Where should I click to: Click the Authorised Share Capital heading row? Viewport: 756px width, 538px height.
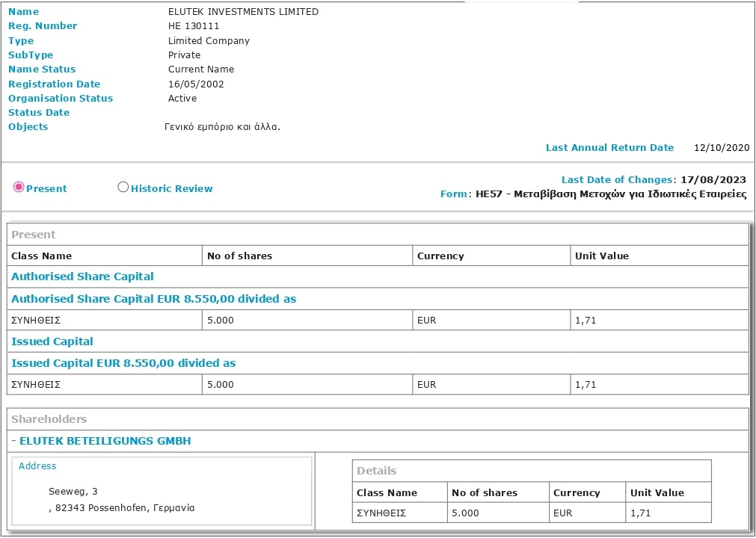[x=378, y=276]
